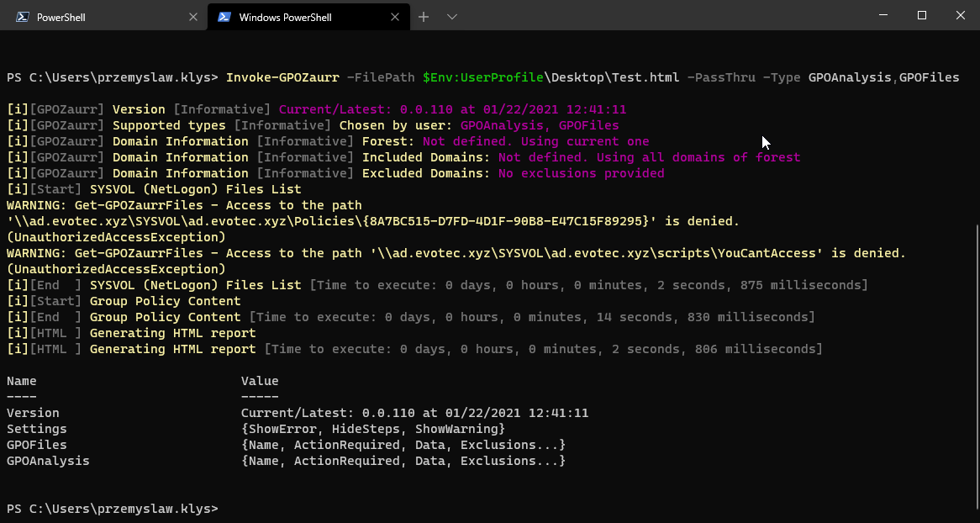Click the Test.html path in command

click(645, 77)
